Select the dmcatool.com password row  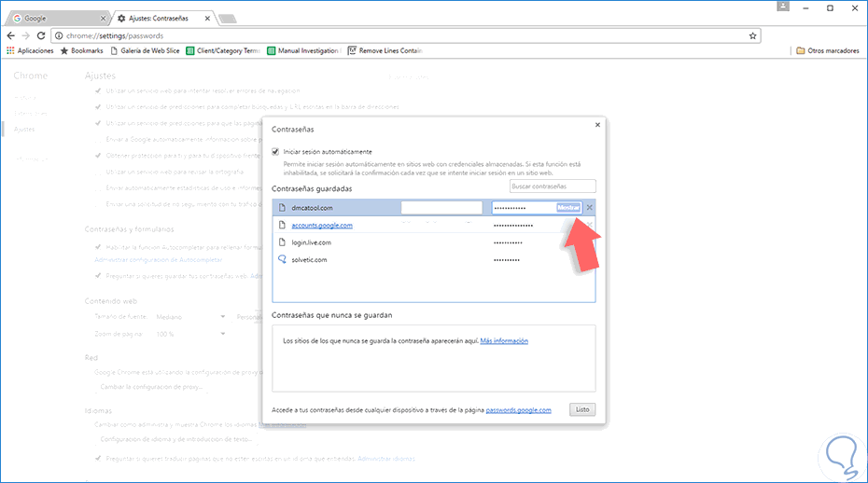tap(434, 208)
